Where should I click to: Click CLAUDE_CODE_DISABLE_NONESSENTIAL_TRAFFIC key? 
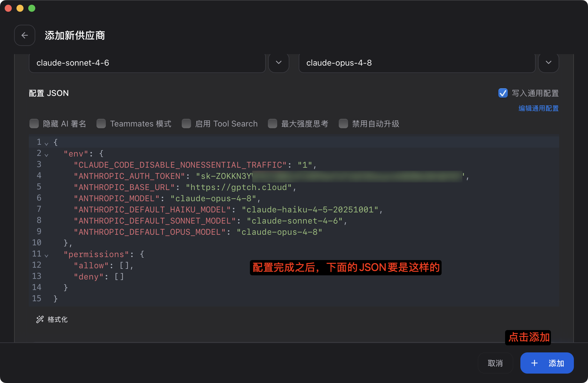tap(180, 165)
